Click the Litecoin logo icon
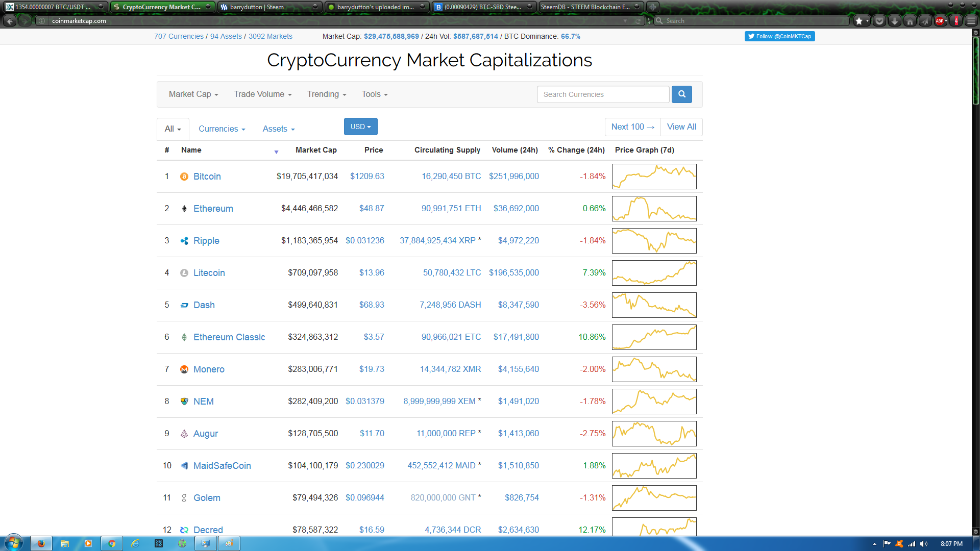Viewport: 980px width, 551px height. 184,273
